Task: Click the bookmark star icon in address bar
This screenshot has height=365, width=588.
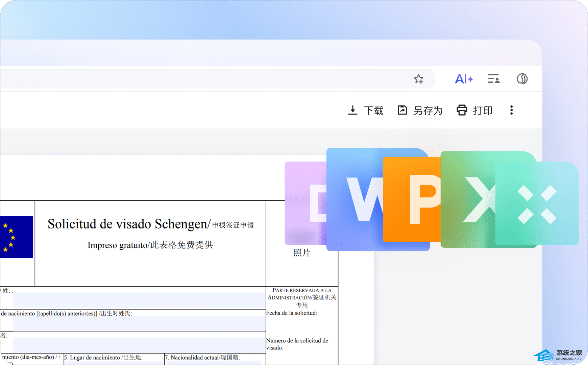Action: point(419,79)
